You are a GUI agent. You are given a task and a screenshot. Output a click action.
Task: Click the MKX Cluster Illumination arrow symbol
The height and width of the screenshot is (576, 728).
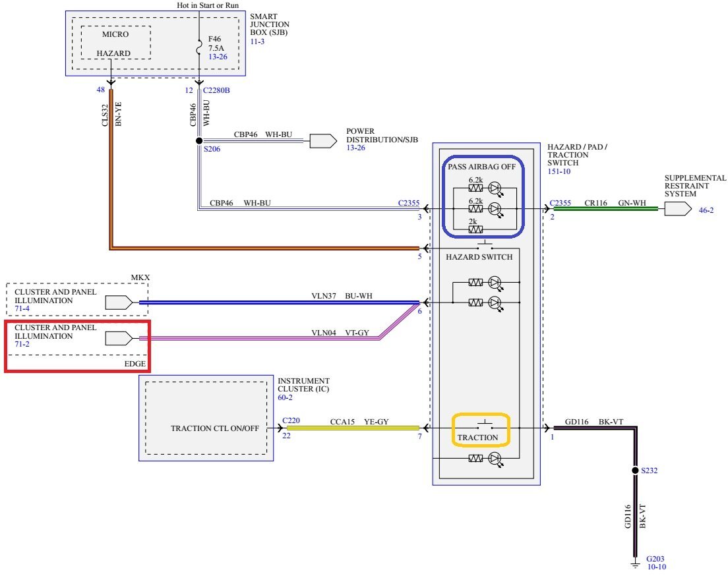point(119,302)
